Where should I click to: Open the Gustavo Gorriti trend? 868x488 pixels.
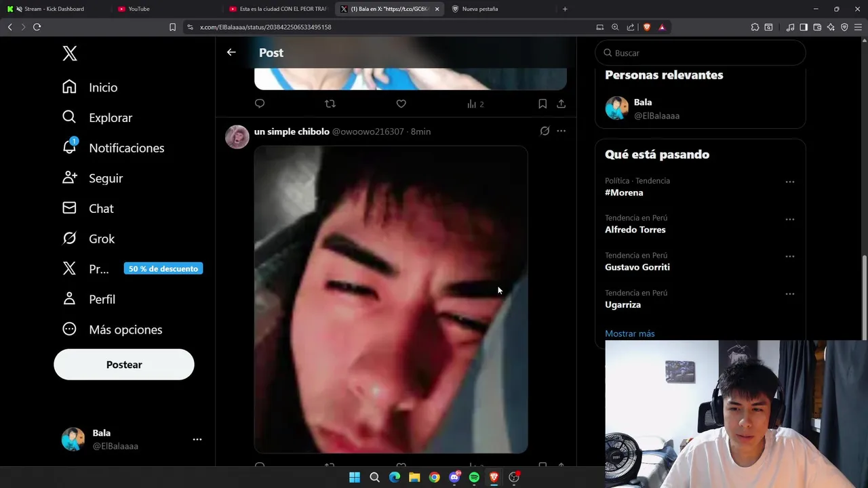tap(637, 267)
